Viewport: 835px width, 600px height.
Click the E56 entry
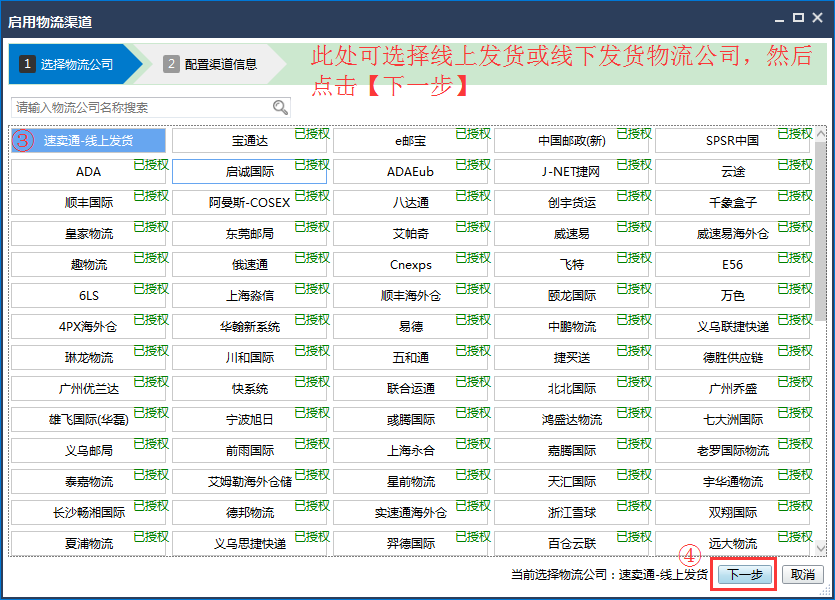(732, 264)
